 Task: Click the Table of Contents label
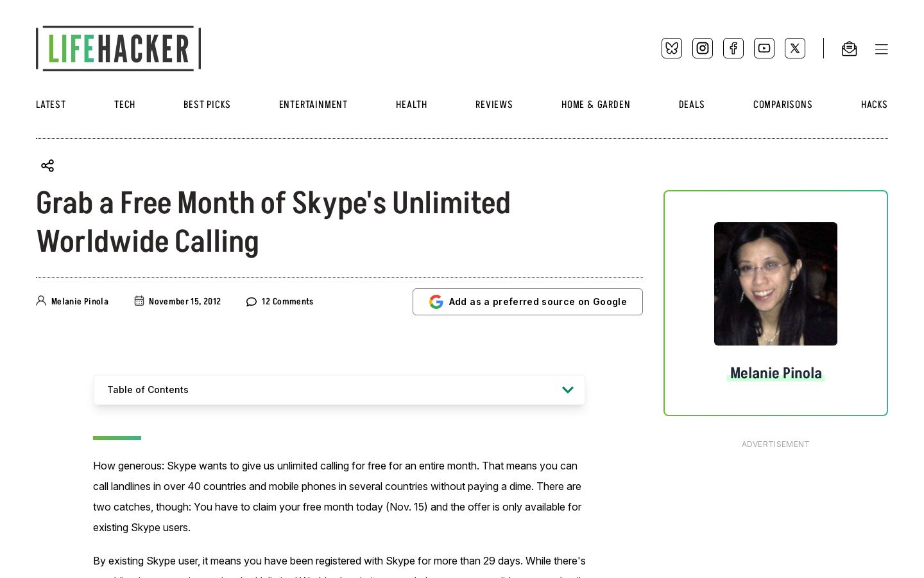tap(148, 390)
